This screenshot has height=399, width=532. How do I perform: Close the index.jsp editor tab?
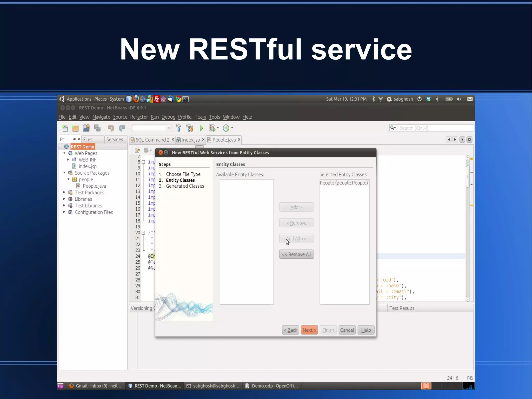203,140
